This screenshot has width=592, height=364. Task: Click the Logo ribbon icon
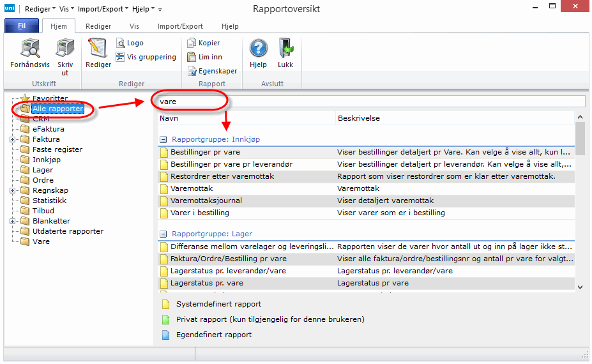(x=121, y=43)
